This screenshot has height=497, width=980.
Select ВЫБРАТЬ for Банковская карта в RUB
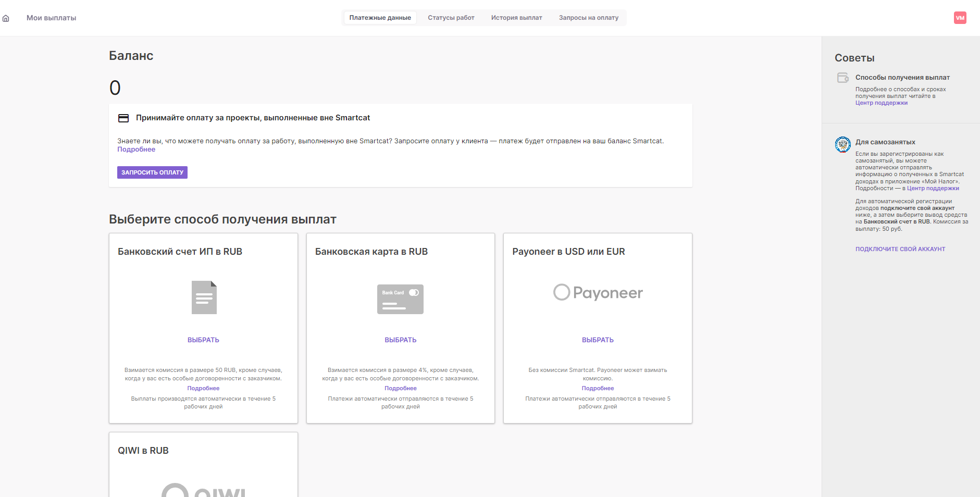pos(400,340)
